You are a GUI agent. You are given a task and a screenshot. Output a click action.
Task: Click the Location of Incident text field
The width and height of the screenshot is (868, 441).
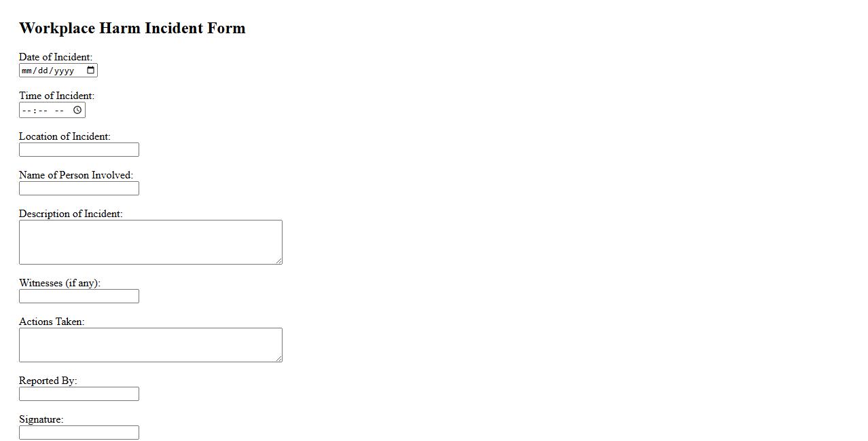point(79,150)
